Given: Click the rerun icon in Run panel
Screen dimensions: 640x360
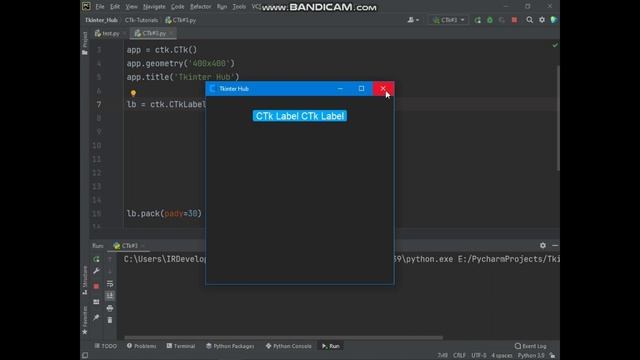Looking at the screenshot, I should 96,259.
